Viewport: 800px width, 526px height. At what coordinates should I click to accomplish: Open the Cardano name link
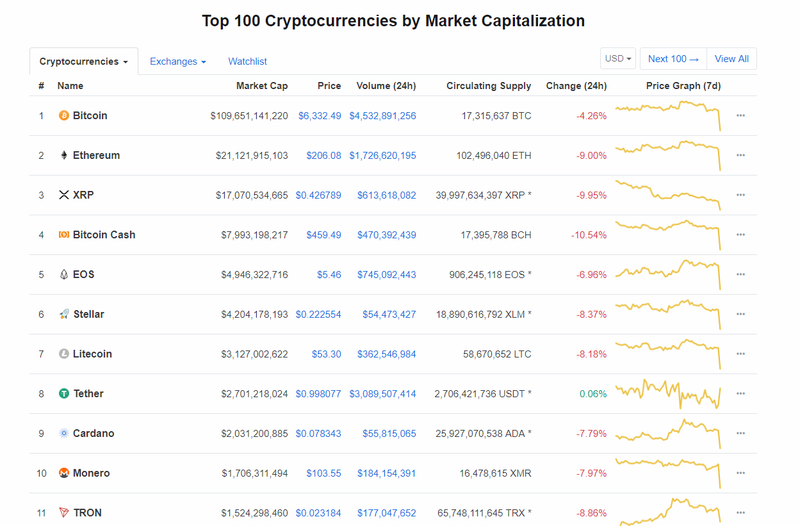tap(94, 433)
